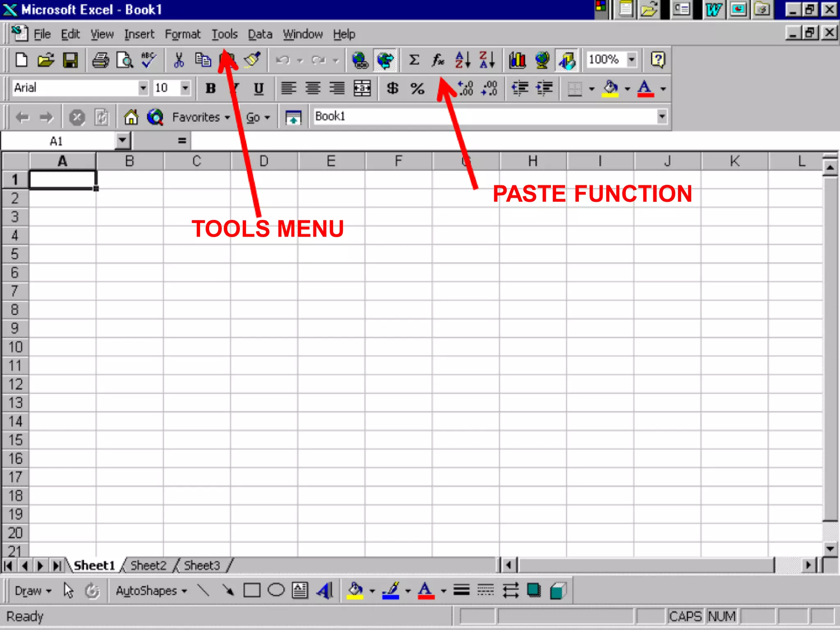The image size is (840, 630).
Task: Click the Insert Hyperlink globe icon
Action: tap(360, 60)
